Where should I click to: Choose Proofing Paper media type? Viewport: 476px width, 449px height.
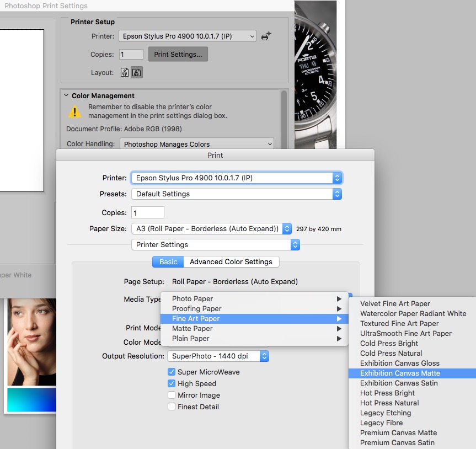coord(254,309)
